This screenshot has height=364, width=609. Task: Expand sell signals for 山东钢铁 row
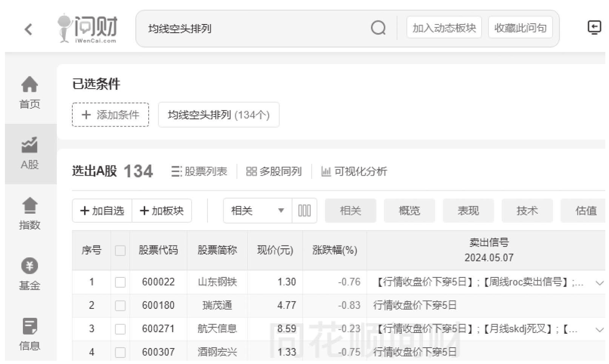point(599,283)
